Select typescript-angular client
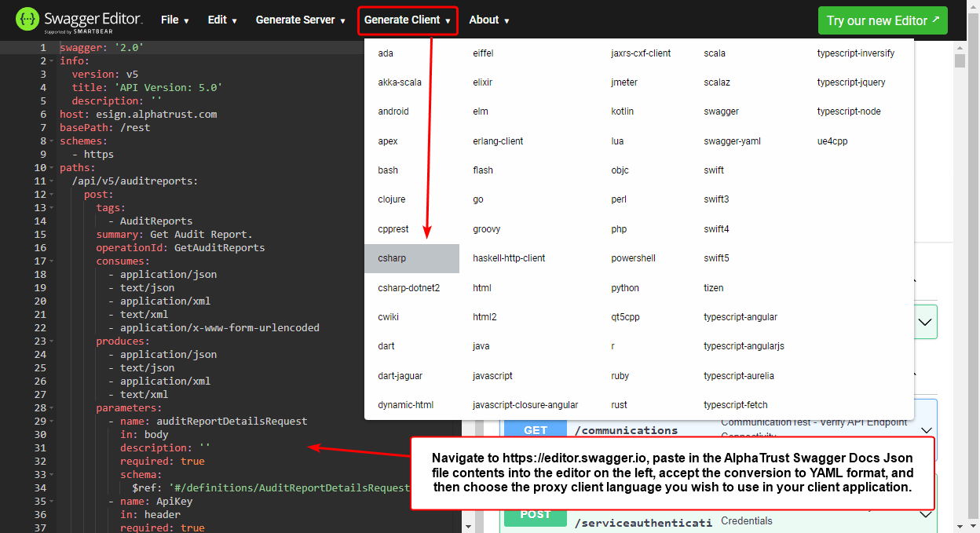 [740, 317]
